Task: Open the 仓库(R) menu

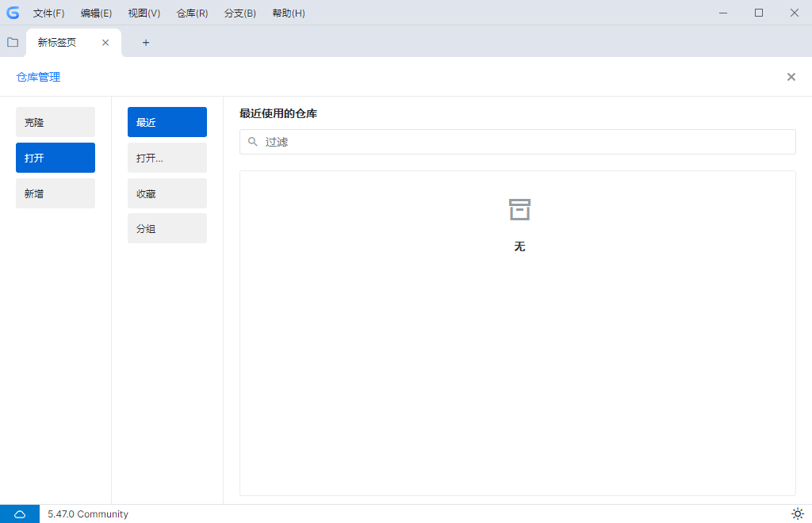Action: coord(192,13)
